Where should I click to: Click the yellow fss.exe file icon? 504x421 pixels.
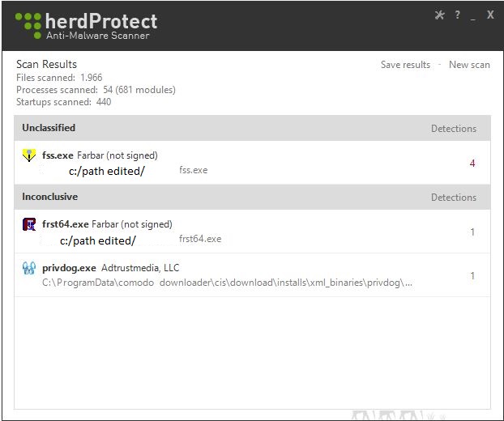click(29, 155)
